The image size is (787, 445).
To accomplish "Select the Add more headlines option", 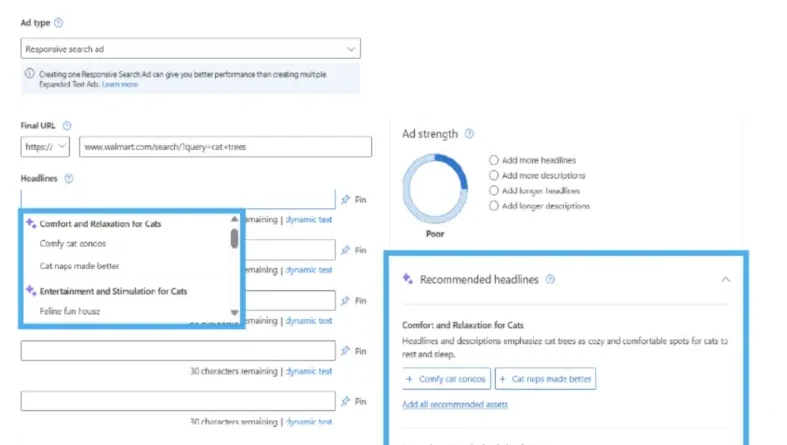I will (494, 160).
